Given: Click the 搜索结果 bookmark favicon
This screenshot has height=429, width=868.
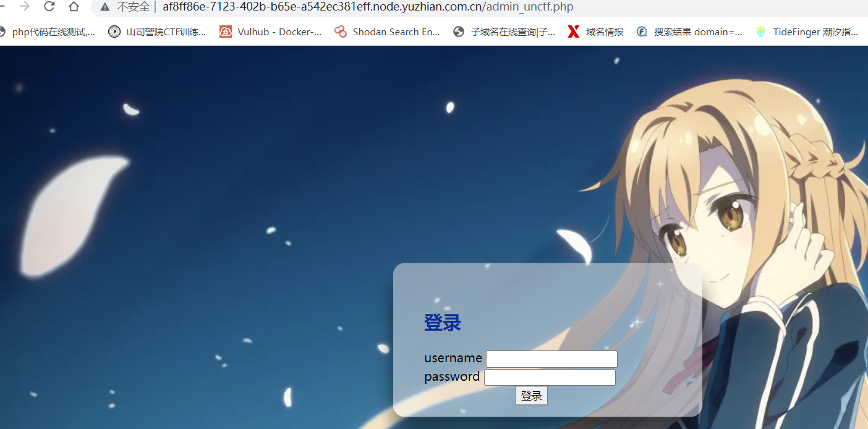Looking at the screenshot, I should [x=642, y=32].
